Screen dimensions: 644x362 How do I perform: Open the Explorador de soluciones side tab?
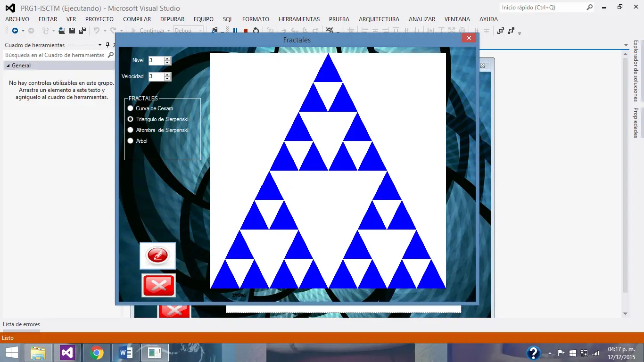pos(636,71)
